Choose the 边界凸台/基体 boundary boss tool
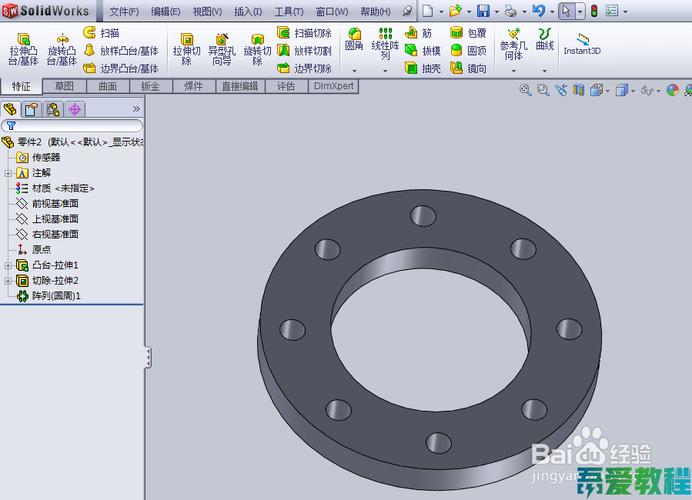Screen dimensions: 692x500 click(x=121, y=68)
